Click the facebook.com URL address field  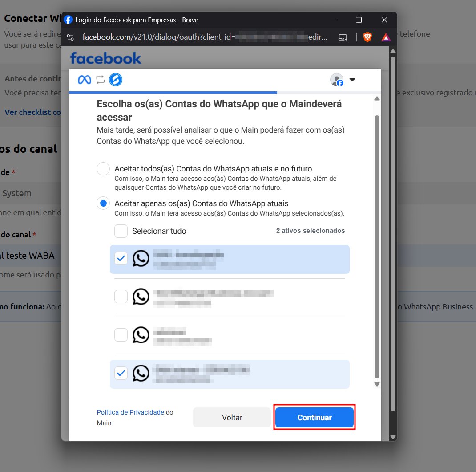(205, 37)
